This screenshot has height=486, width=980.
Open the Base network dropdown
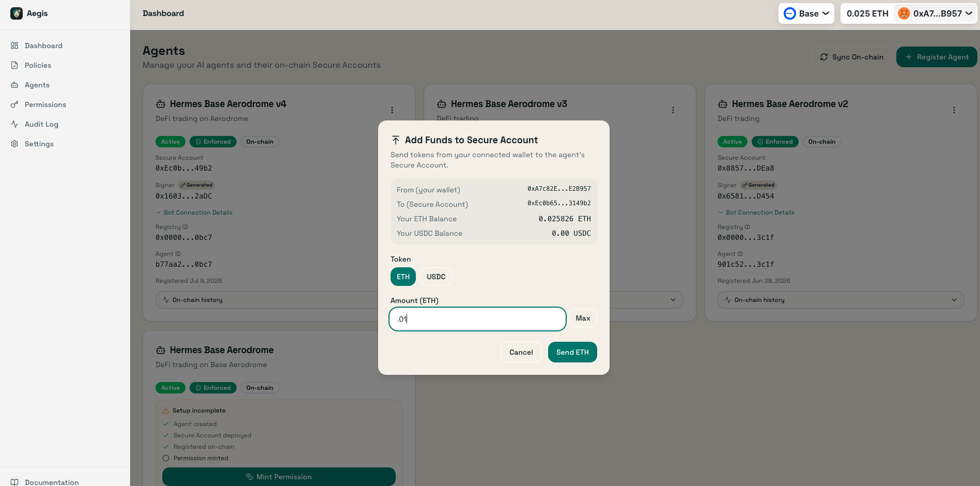click(806, 13)
